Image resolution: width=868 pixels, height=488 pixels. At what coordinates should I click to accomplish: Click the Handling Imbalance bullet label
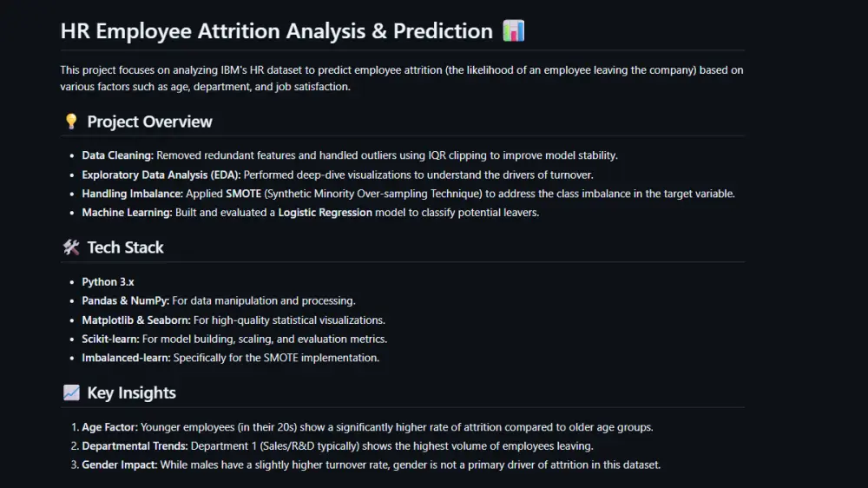tap(132, 194)
